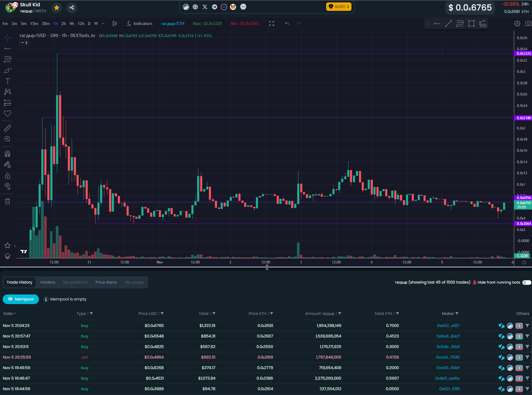Viewport: 532px width, 395px height.
Task: Click the TradingView logo on chart
Action: pyautogui.click(x=24, y=252)
